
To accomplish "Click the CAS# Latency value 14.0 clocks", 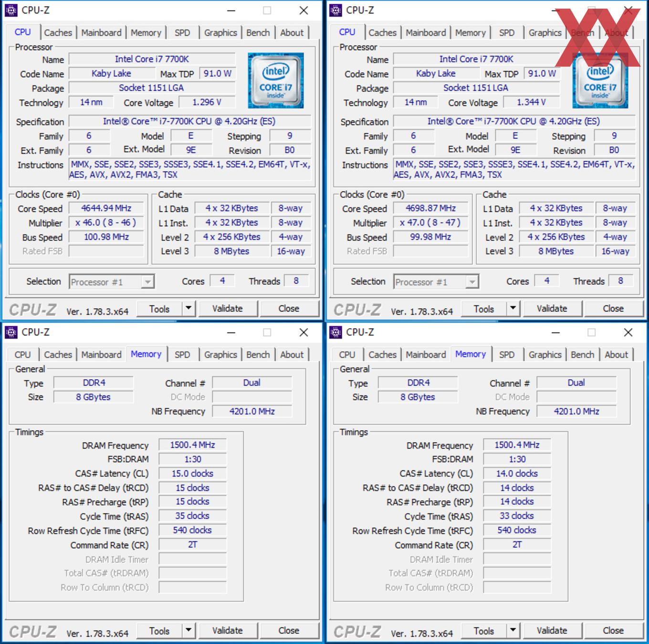I will pyautogui.click(x=517, y=474).
